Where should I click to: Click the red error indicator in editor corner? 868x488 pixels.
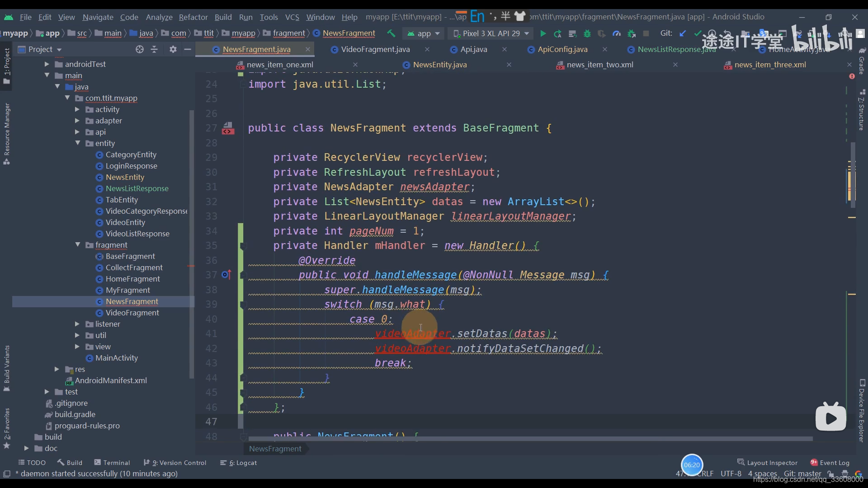[852, 76]
